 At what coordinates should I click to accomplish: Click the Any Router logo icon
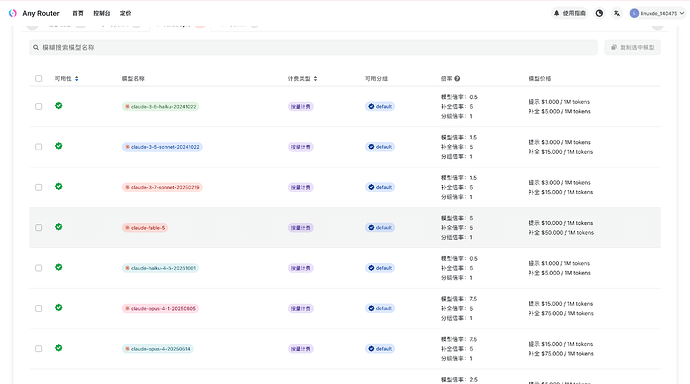(x=13, y=13)
